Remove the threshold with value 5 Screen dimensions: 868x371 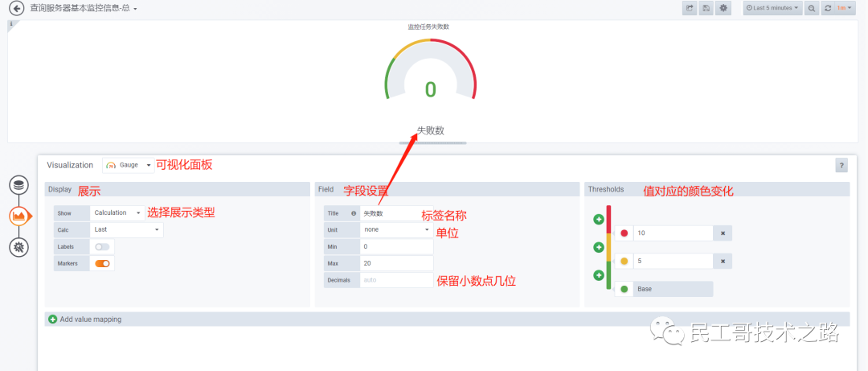(x=723, y=262)
